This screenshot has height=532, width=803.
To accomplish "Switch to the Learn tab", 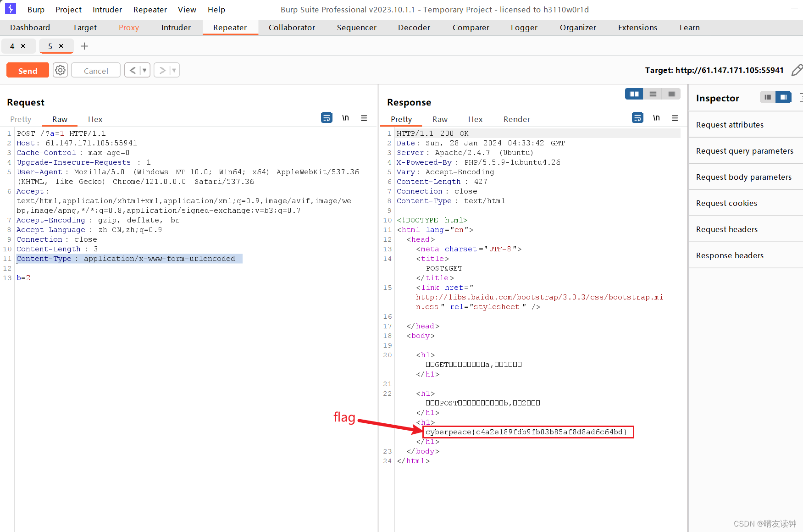I will tap(690, 28).
